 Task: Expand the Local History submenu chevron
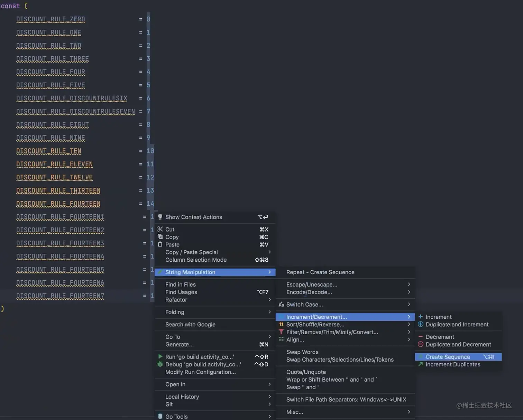pos(269,397)
